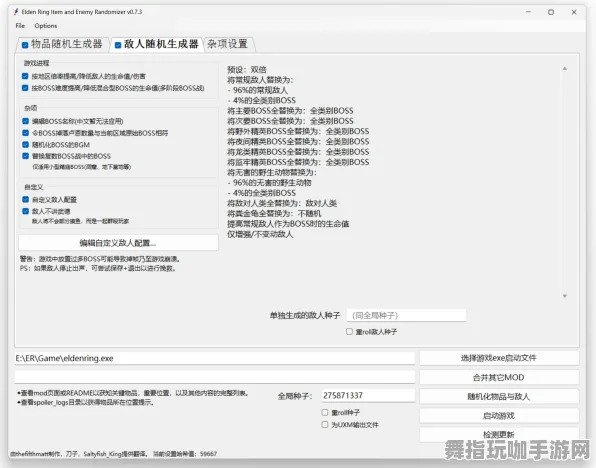Click the preset list scroll down arrow
The image size is (596, 468).
[x=565, y=296]
